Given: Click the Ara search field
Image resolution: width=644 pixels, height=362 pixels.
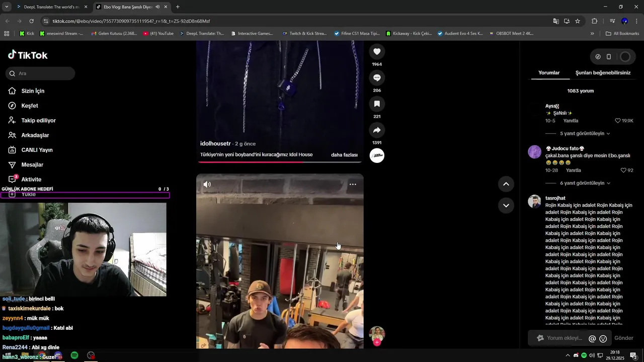Looking at the screenshot, I should [x=41, y=73].
